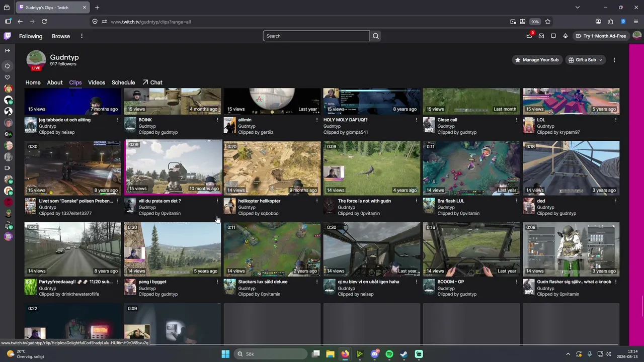Click the Twitch search input field

[316, 36]
